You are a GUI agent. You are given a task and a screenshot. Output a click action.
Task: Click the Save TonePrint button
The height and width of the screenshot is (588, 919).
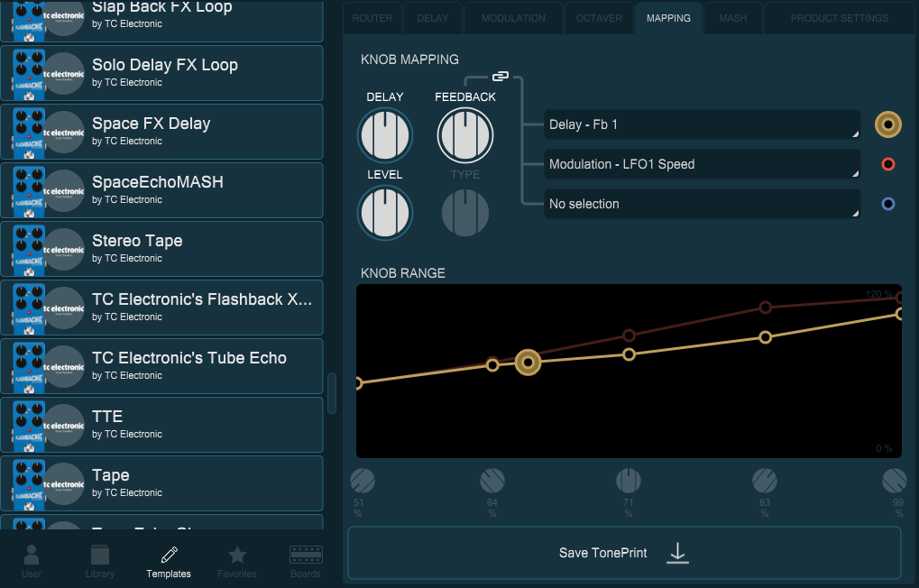pos(624,553)
